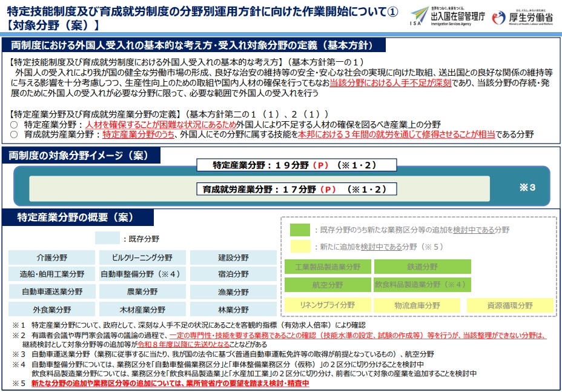This screenshot has height=392, width=562.
Task: Choose the 自動車整備分野（※4） box
Action: pos(142,274)
